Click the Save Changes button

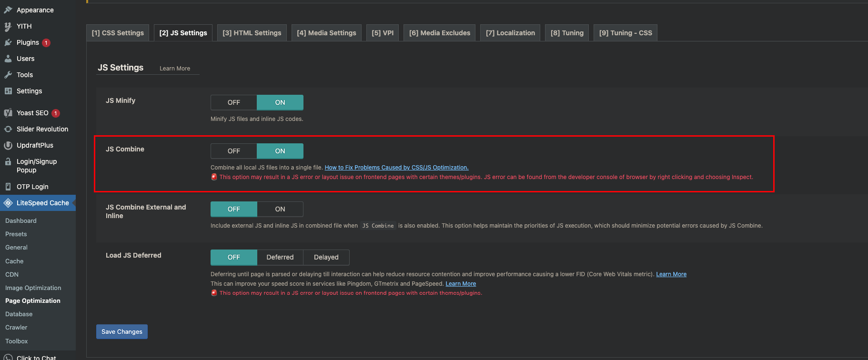(x=122, y=331)
